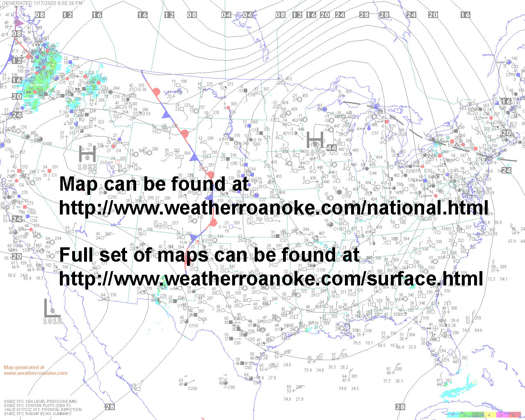Click the 'Map can be found at' text
The image size is (525, 420).
154,184
